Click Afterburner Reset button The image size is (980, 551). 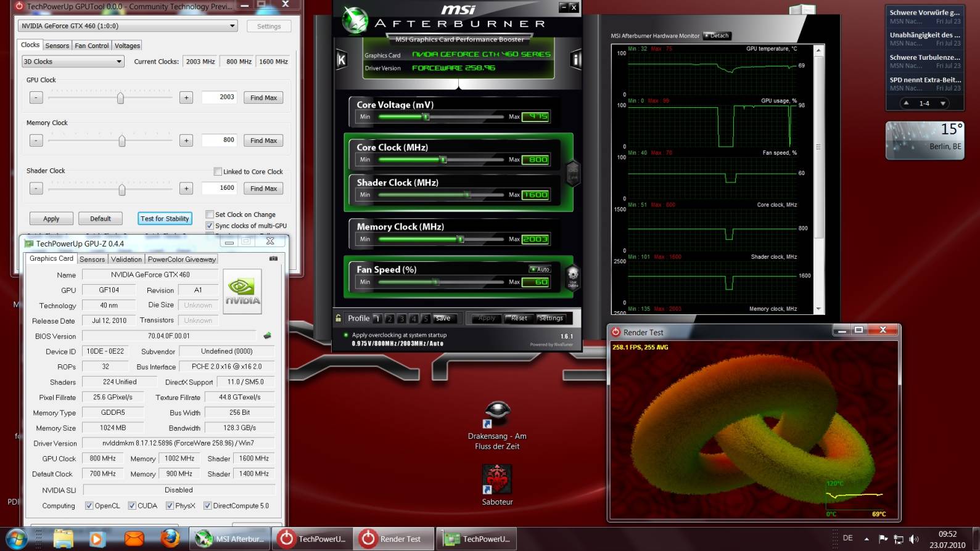click(x=519, y=318)
